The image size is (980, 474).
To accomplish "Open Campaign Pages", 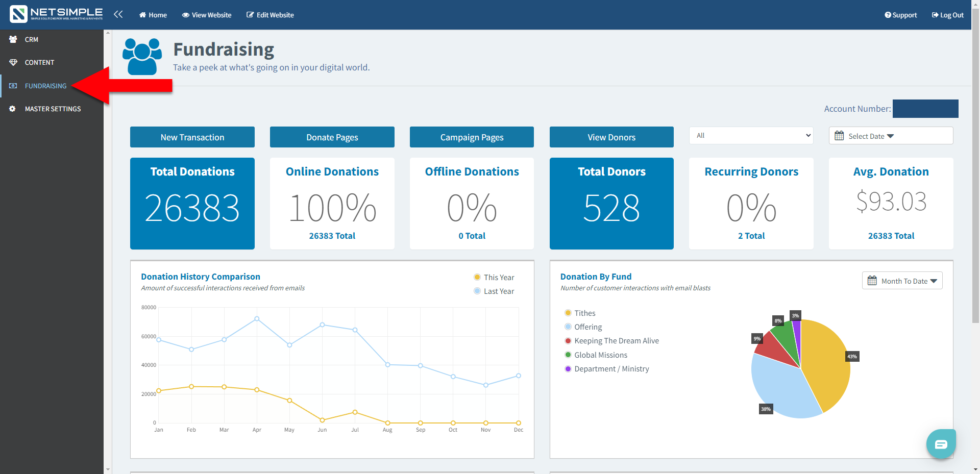I will [x=472, y=137].
